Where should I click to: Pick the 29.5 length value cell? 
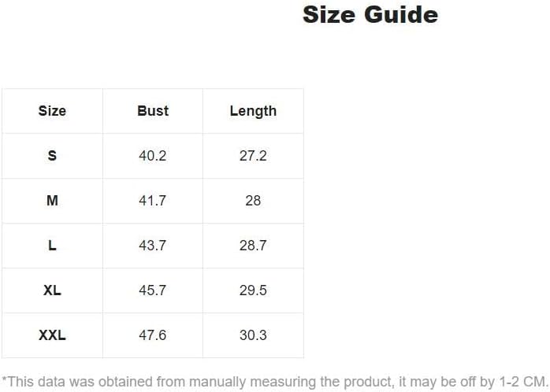pyautogui.click(x=253, y=290)
